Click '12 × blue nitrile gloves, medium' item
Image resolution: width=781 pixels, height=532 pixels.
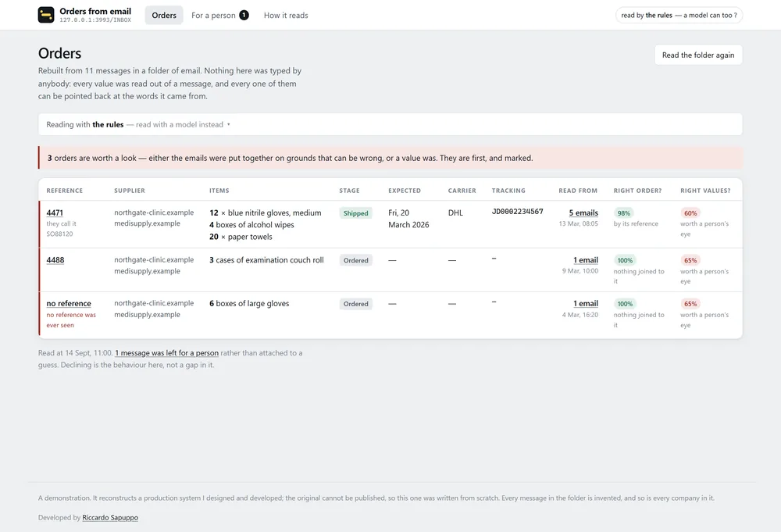pyautogui.click(x=265, y=212)
